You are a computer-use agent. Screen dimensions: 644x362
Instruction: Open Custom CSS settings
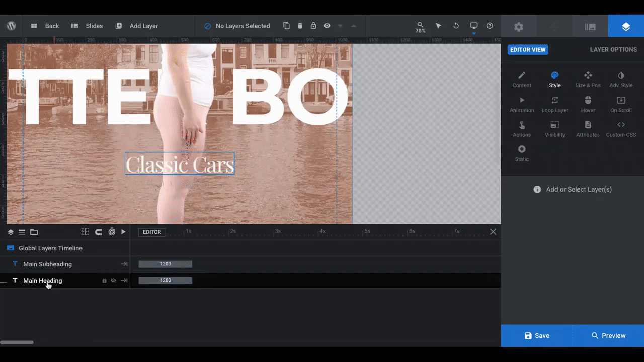click(x=621, y=129)
